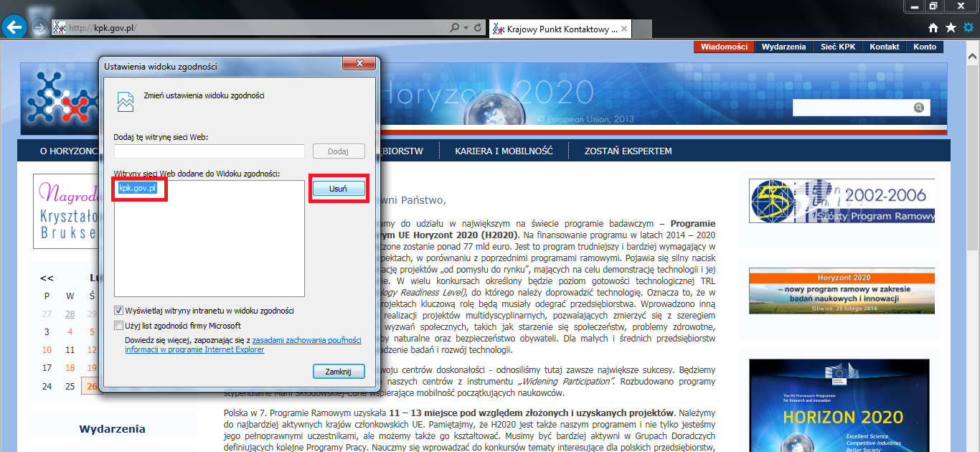Open the 2002-2006 Szósty Program Ramowy banner

(x=842, y=201)
